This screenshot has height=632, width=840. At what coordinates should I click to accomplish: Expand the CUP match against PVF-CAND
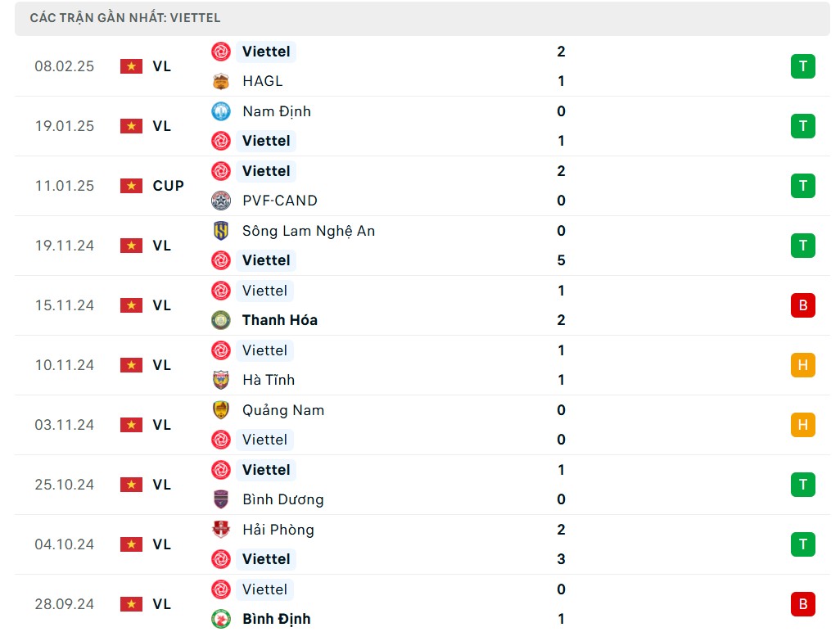click(x=420, y=186)
